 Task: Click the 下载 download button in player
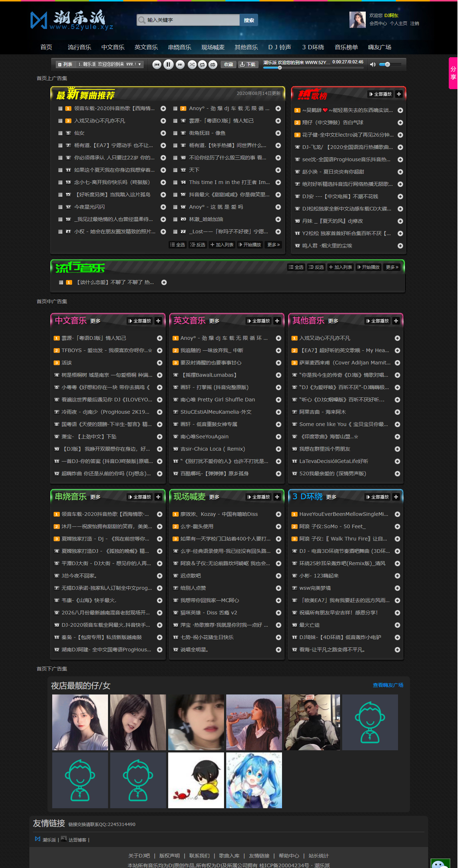coord(248,64)
